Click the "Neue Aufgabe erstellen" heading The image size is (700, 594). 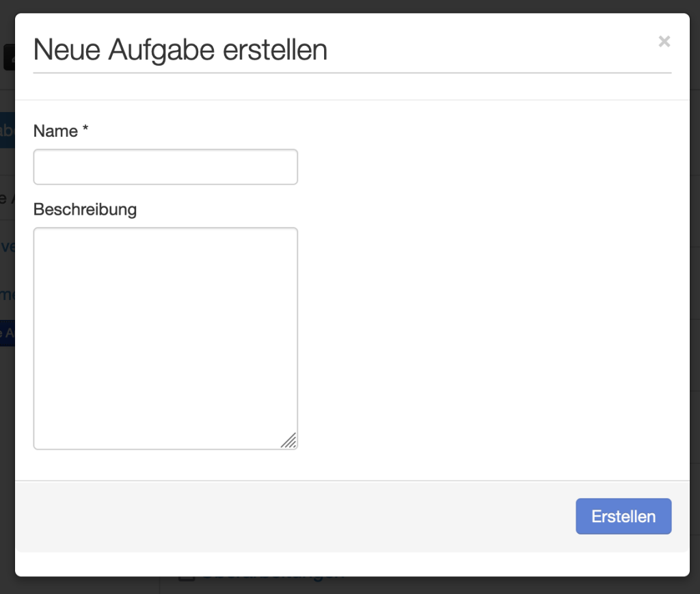click(180, 50)
